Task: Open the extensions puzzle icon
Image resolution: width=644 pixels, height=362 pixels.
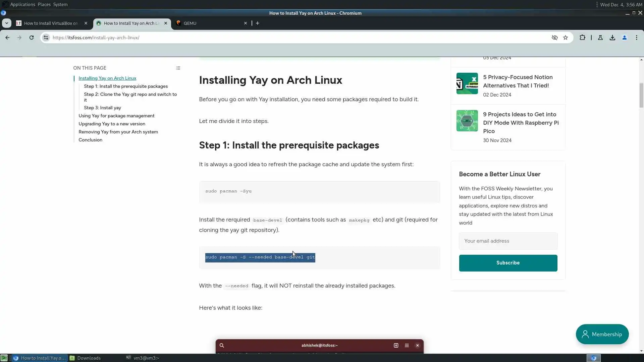Action: [582, 38]
